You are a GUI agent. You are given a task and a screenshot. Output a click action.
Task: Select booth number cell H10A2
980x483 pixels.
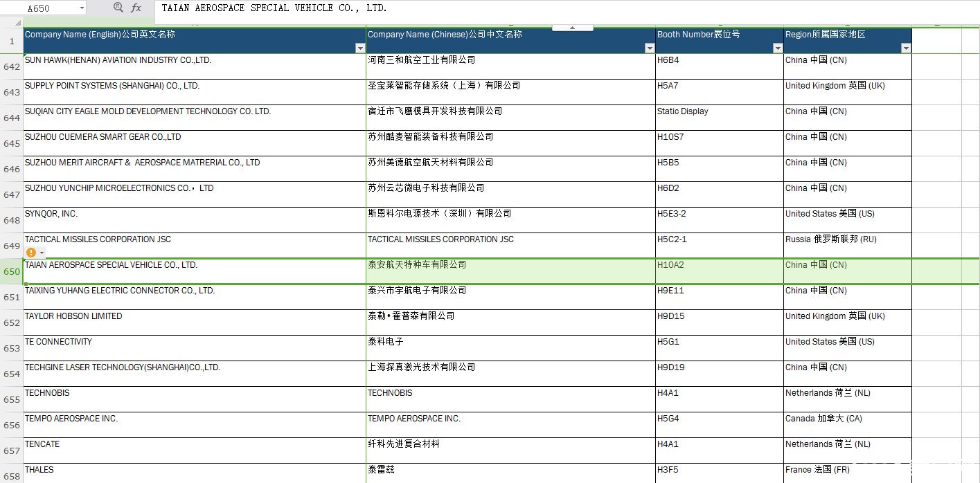(720, 271)
